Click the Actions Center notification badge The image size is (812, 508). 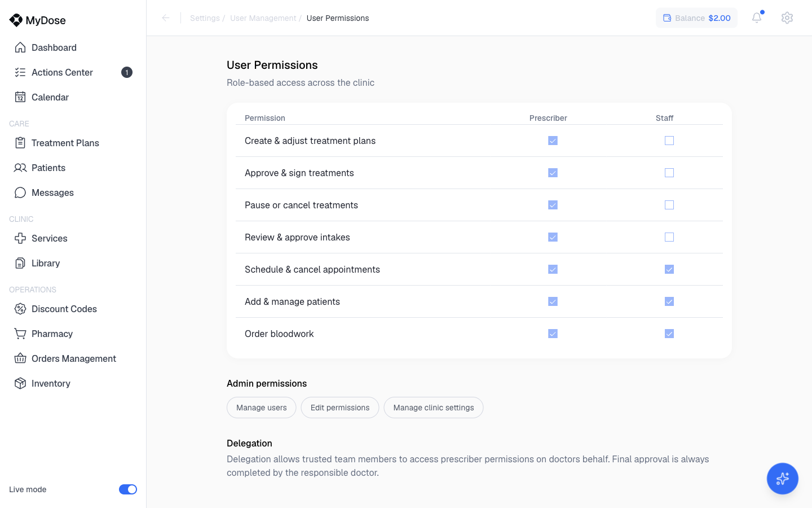click(x=127, y=72)
